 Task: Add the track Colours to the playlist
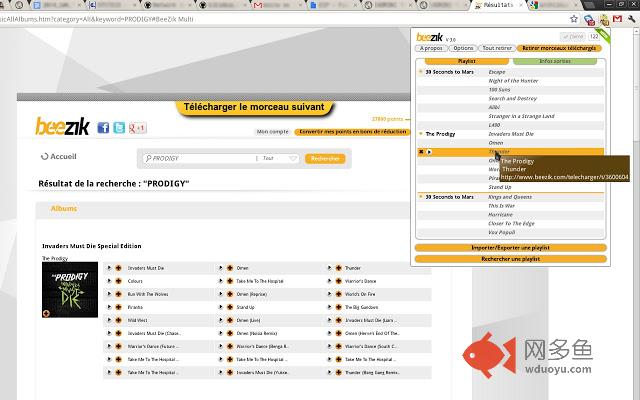(x=118, y=281)
